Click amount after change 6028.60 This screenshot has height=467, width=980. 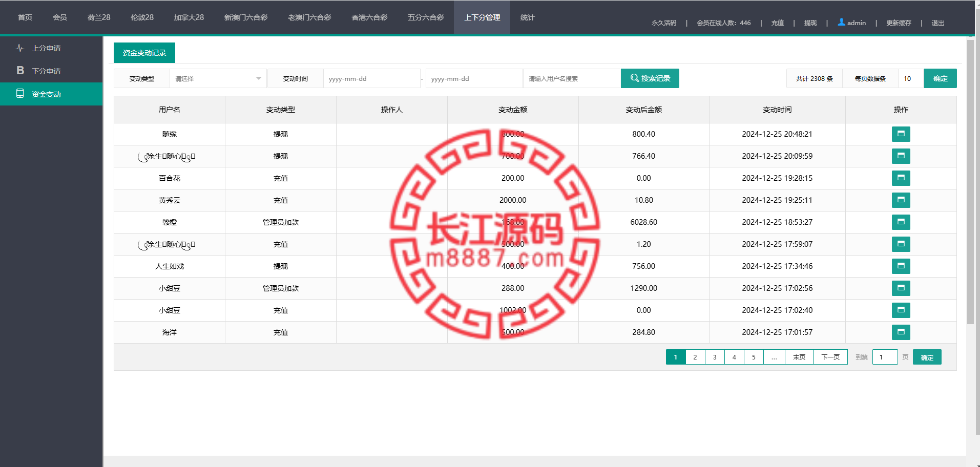(x=643, y=222)
